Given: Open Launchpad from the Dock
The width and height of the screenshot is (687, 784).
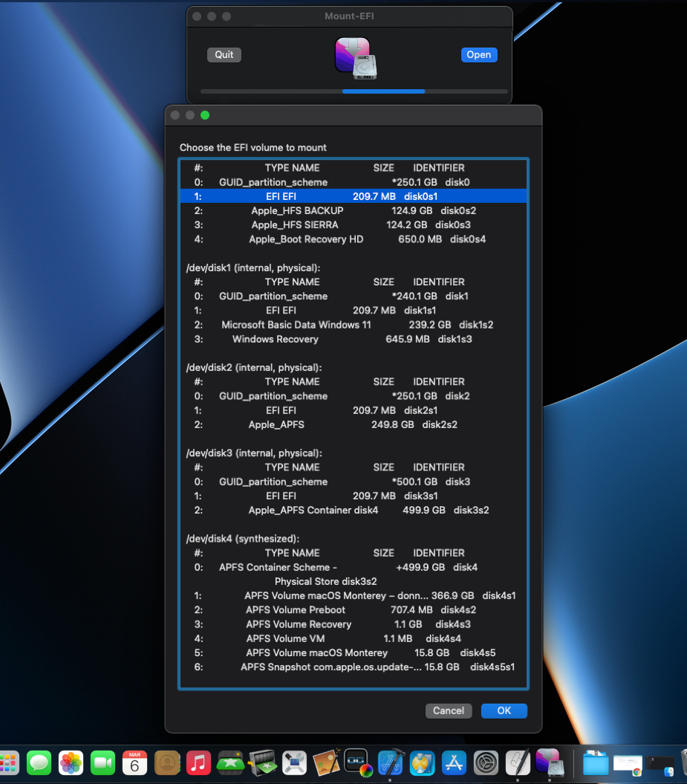Looking at the screenshot, I should [11, 762].
